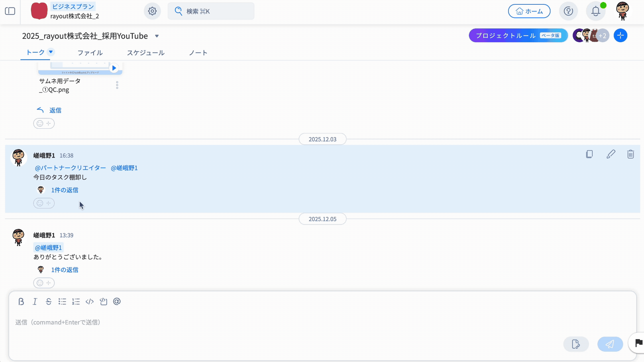Insert a mention with @ icon
This screenshot has height=362, width=644.
coord(117,302)
